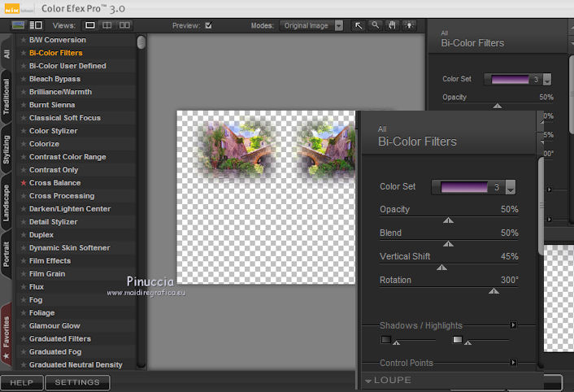Click the left preview image thumbnail
This screenshot has height=392, width=574.
point(238,150)
